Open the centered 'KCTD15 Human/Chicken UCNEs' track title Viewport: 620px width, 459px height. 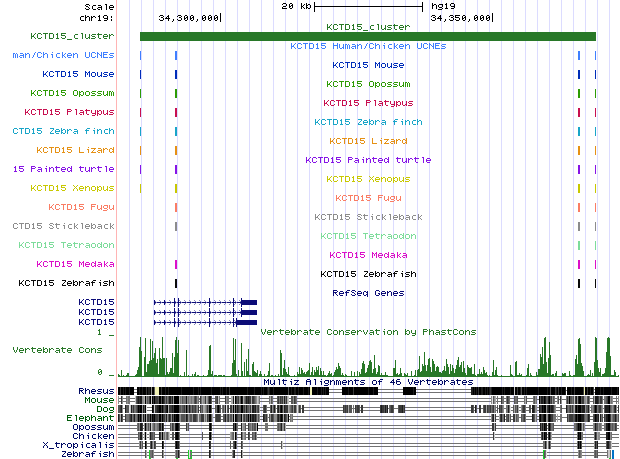tap(368, 46)
